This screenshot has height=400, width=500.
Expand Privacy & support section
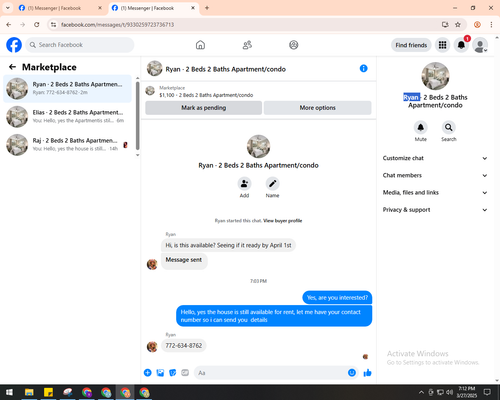pyautogui.click(x=435, y=210)
